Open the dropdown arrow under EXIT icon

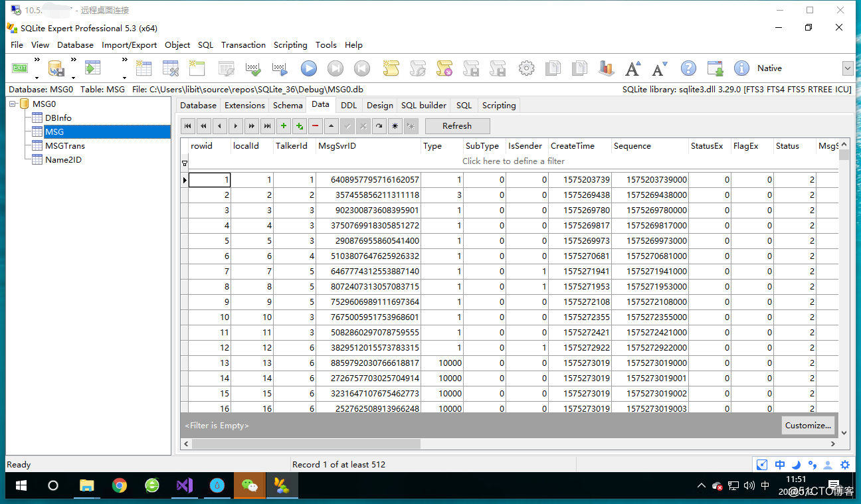37,77
